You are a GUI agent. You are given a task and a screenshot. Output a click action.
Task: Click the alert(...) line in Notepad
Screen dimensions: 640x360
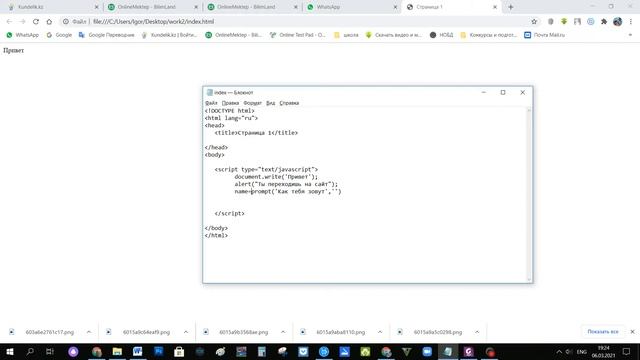[x=286, y=184]
